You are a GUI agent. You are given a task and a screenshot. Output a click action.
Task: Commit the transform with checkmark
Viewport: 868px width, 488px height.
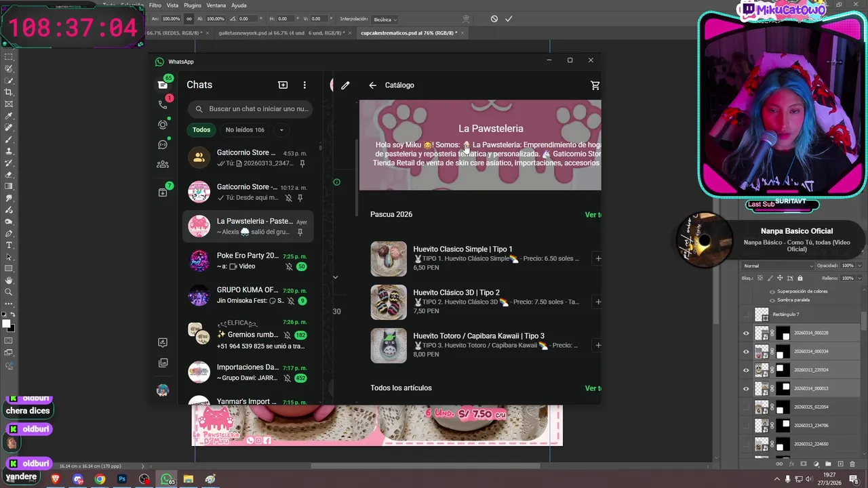[x=509, y=19]
